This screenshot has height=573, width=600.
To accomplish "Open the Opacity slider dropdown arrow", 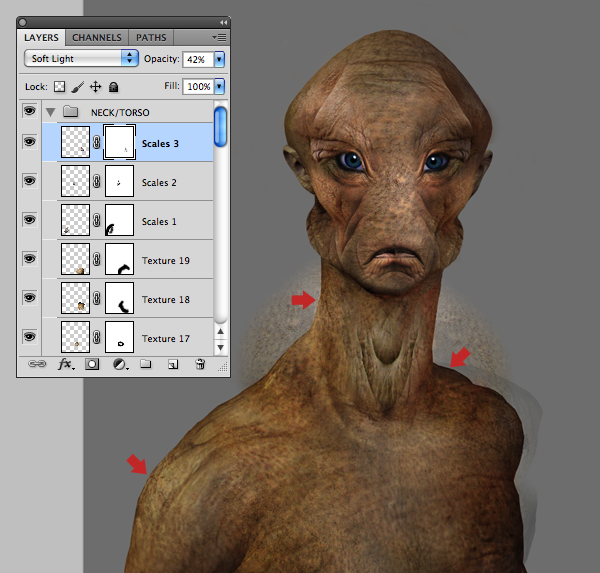I will (x=219, y=60).
